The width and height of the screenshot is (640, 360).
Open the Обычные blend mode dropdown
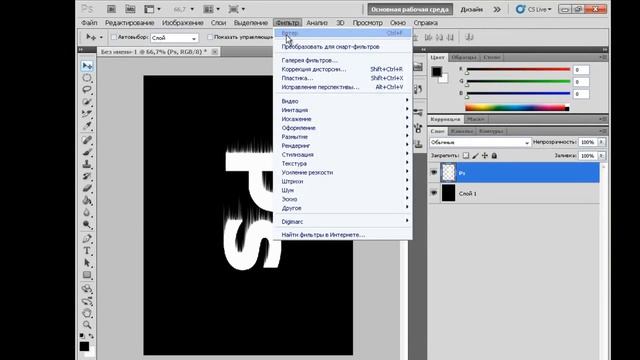pyautogui.click(x=480, y=142)
